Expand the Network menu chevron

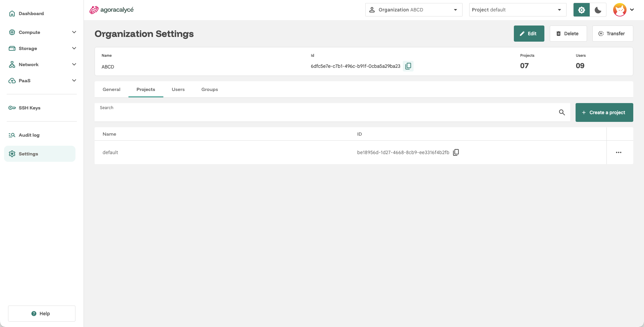74,64
